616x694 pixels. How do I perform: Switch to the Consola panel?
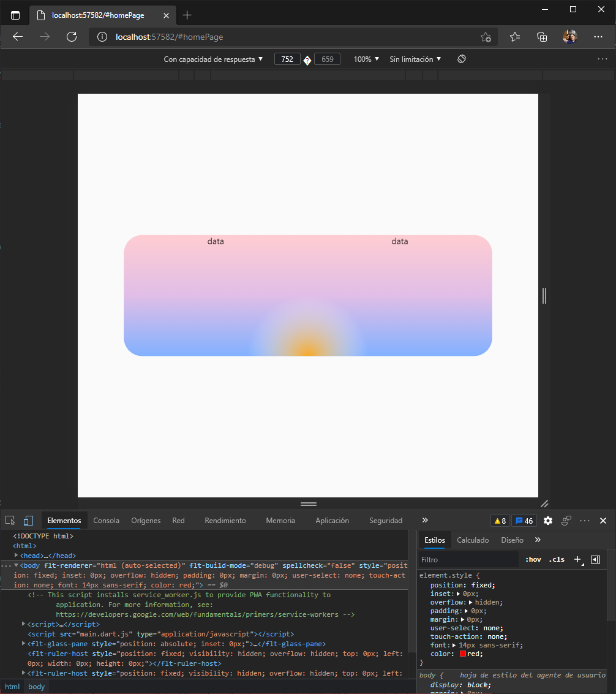point(106,520)
